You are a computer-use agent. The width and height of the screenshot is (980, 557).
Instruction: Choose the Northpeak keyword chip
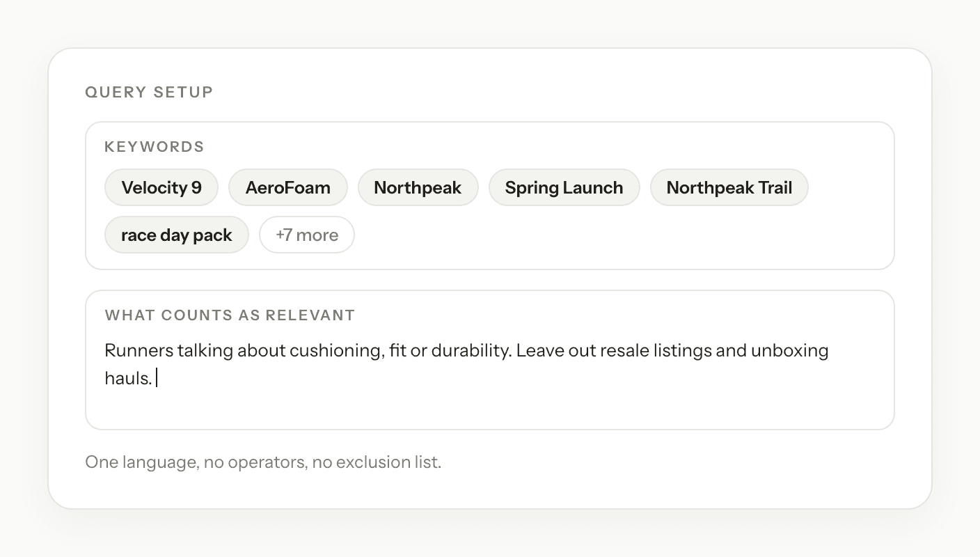coord(418,187)
